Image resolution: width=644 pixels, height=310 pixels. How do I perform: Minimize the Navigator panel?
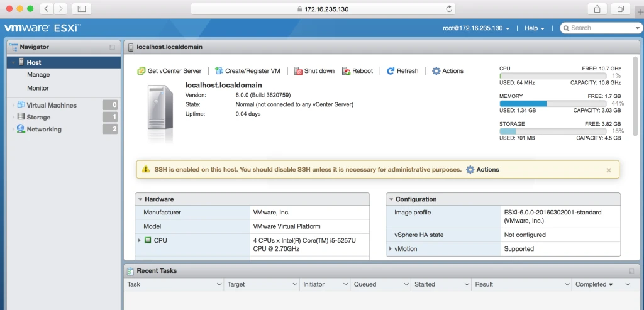(x=112, y=47)
